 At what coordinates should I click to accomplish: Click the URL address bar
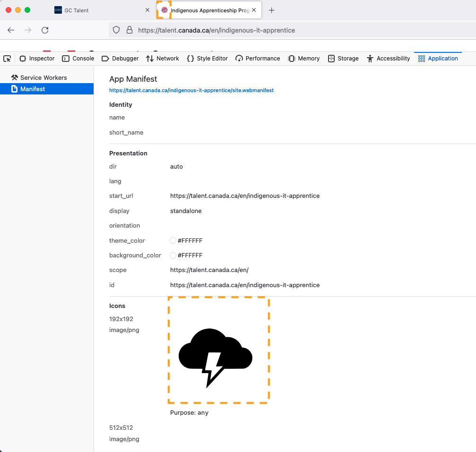click(x=292, y=30)
